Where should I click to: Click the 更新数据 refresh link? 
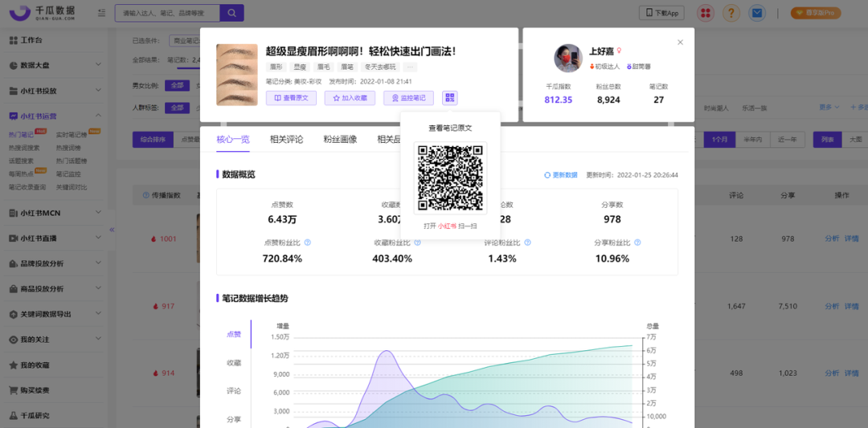tap(560, 175)
